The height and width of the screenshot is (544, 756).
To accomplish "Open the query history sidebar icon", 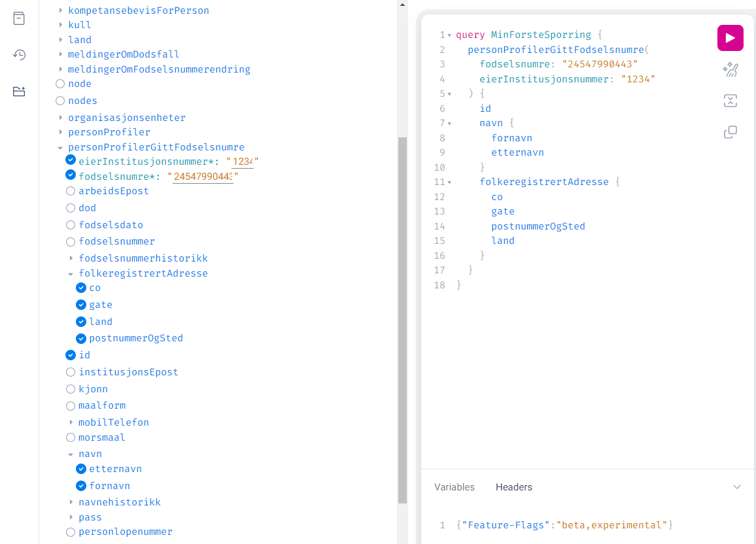I will click(19, 55).
